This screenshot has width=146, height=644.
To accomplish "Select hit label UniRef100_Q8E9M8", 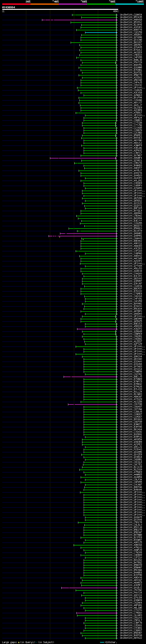I will (x=131, y=319).
